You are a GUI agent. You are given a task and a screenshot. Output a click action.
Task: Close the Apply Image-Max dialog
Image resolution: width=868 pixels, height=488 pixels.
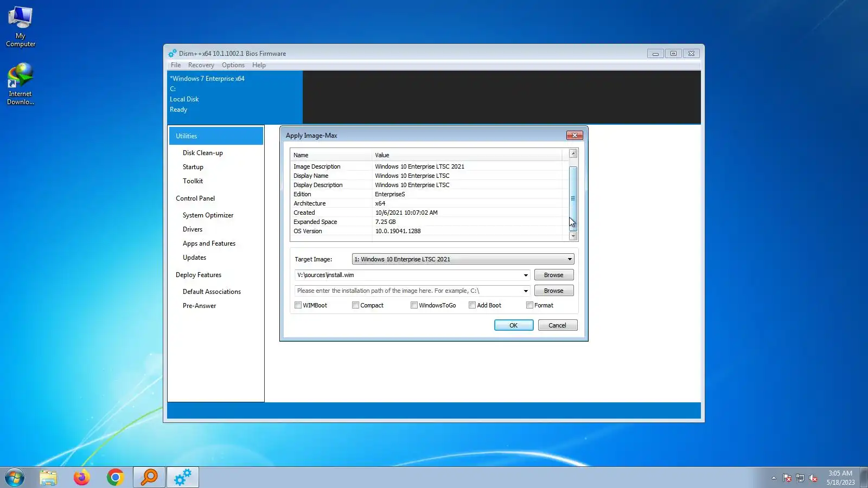pyautogui.click(x=575, y=135)
